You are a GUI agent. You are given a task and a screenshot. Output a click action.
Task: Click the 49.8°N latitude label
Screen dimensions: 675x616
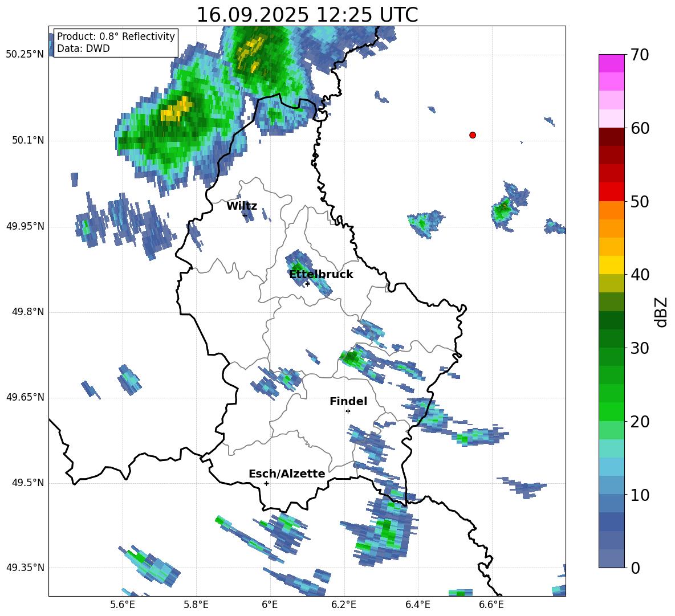[28, 312]
